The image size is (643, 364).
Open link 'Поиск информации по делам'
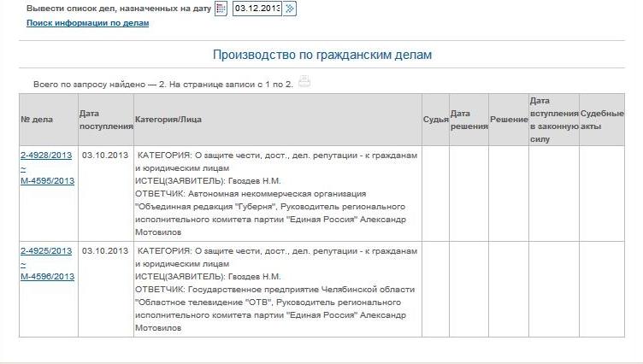[x=88, y=23]
